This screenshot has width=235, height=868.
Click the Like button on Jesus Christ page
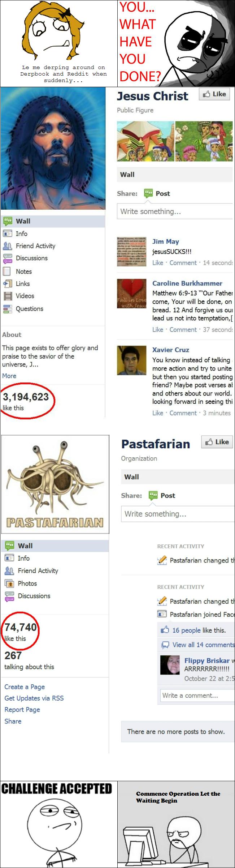[214, 94]
